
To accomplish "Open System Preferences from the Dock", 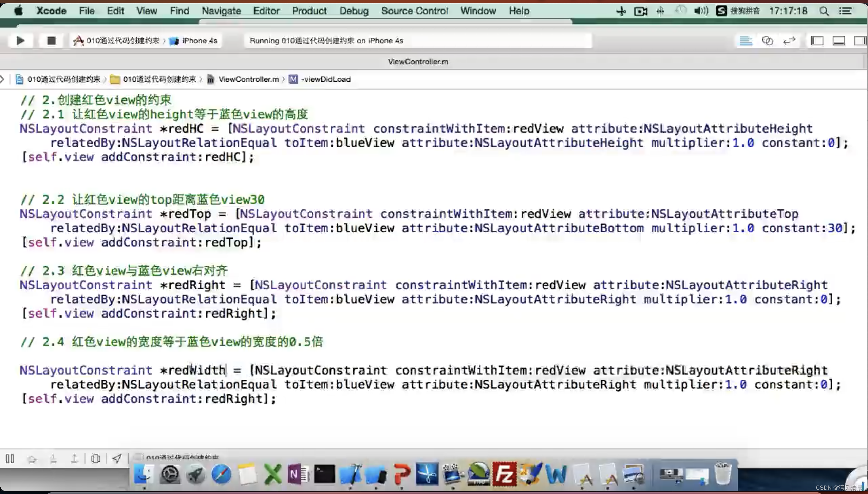I will [170, 474].
